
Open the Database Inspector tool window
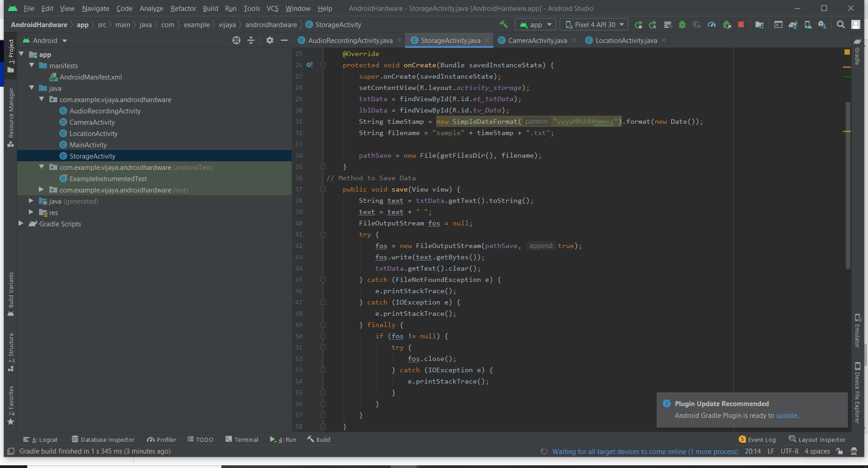(103, 440)
